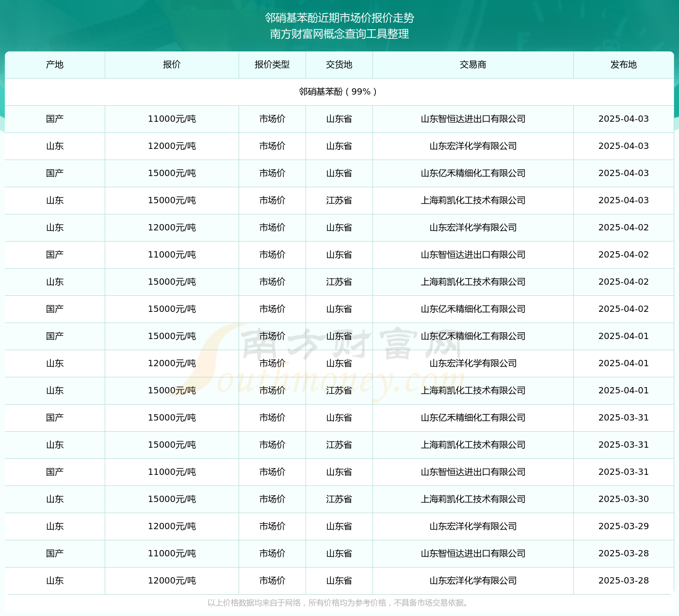Click 山东智恒达进出口有限公司 in the 2025-03-28 row
The height and width of the screenshot is (616, 679).
pos(473,553)
